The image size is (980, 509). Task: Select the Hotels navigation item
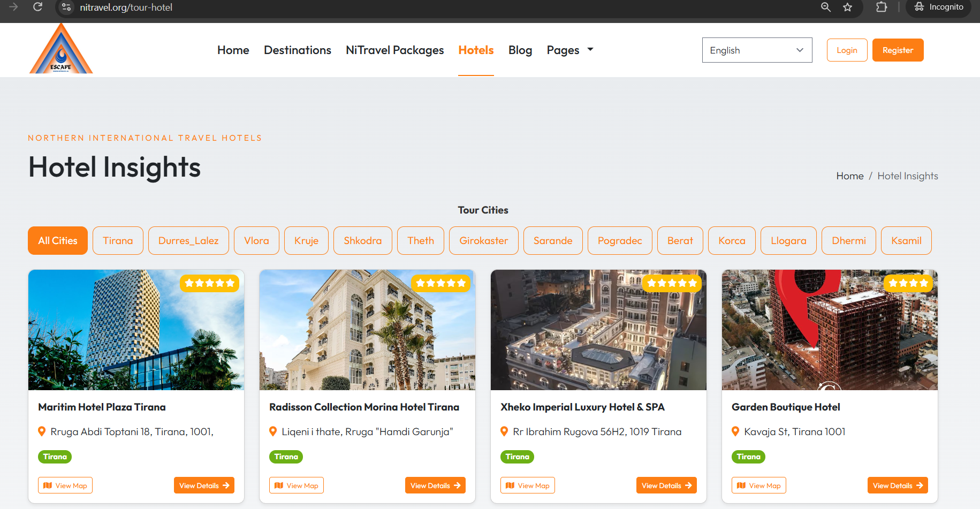coord(476,50)
